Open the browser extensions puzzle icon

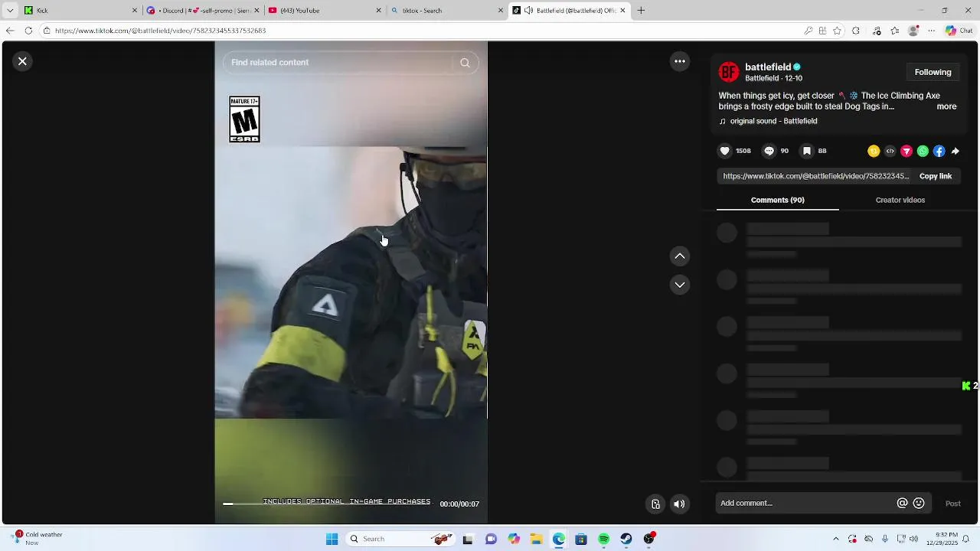(856, 31)
